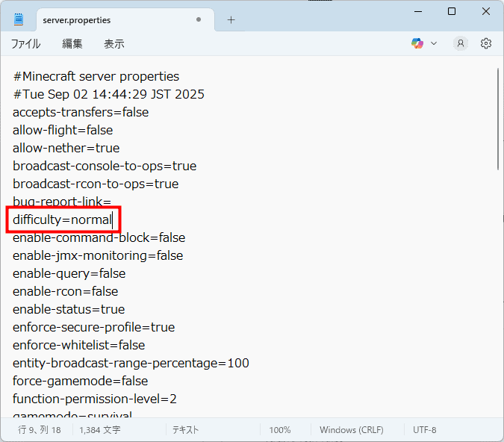Open the 表示 menu

(x=114, y=44)
